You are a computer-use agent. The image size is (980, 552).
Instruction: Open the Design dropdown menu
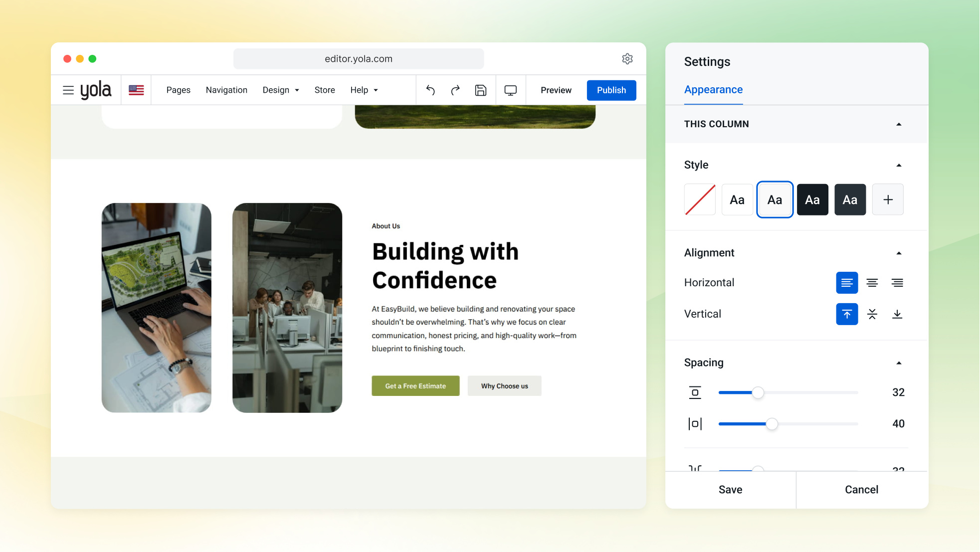pyautogui.click(x=281, y=90)
